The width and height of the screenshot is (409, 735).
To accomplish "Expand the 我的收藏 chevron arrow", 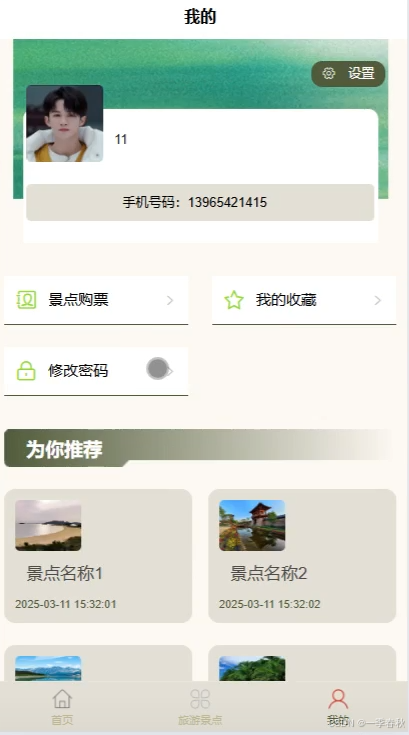I will tap(378, 300).
